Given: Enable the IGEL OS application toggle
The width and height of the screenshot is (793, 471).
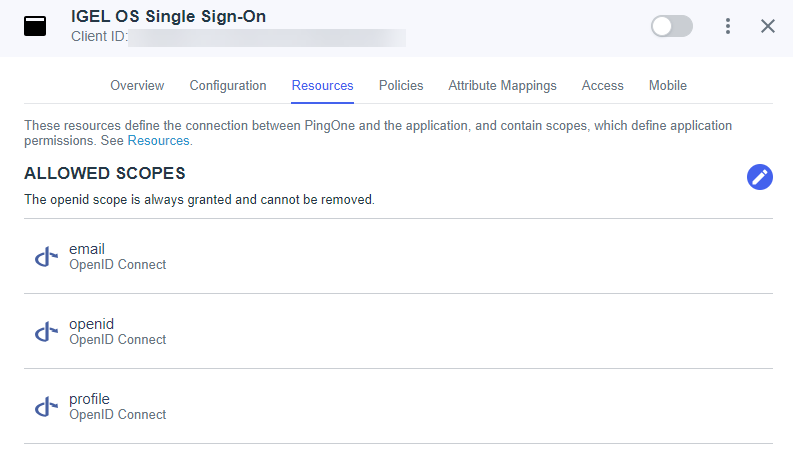Looking at the screenshot, I should click(x=671, y=27).
